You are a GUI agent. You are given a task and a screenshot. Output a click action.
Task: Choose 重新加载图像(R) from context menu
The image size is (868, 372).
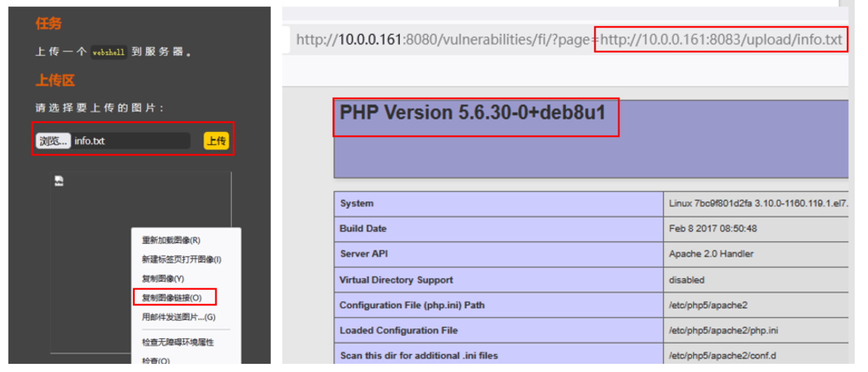pos(171,240)
